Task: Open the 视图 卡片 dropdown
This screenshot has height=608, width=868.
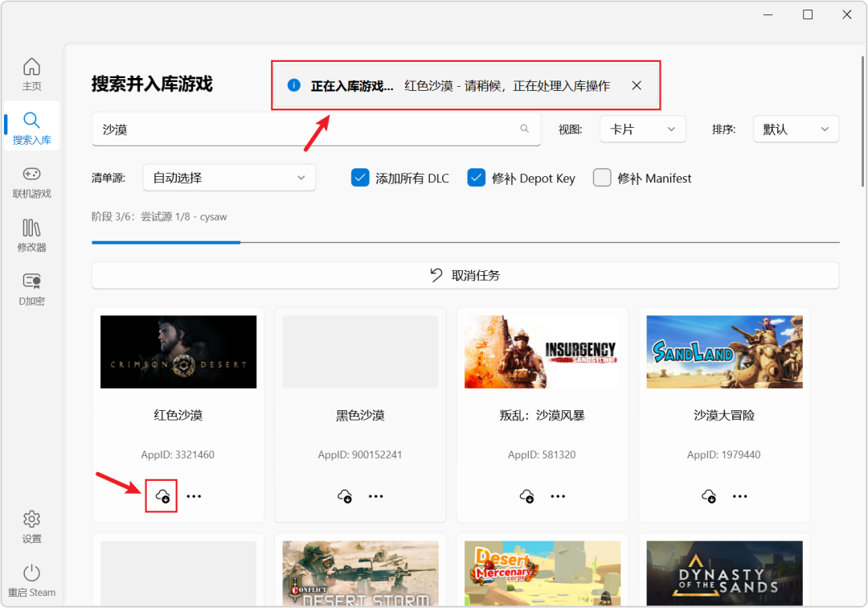Action: (x=643, y=129)
